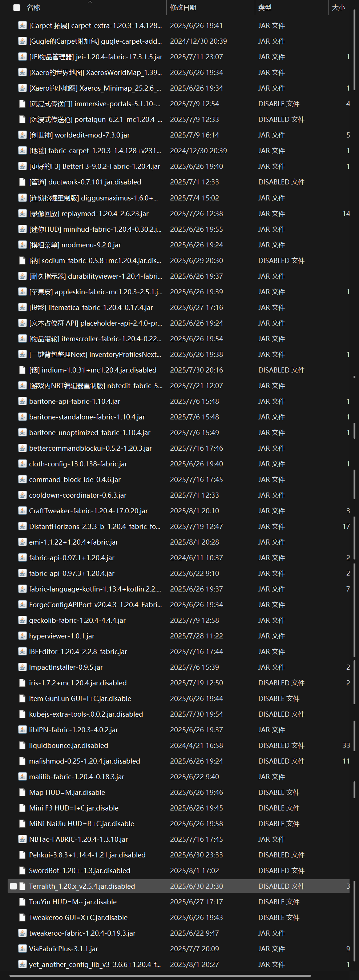Click the jar icon of emi-1.1.22+1.20.4+fabric.jar
The width and height of the screenshot is (359, 980).
[23, 542]
